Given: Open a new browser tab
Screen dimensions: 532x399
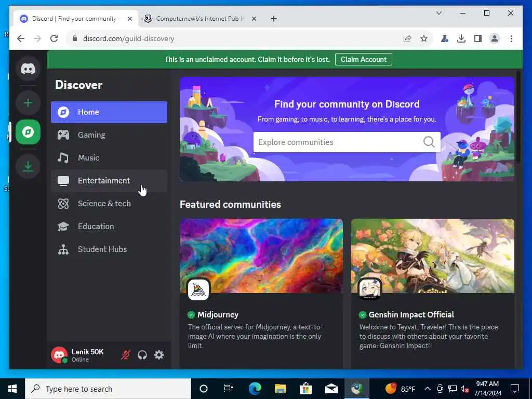Looking at the screenshot, I should (x=274, y=19).
